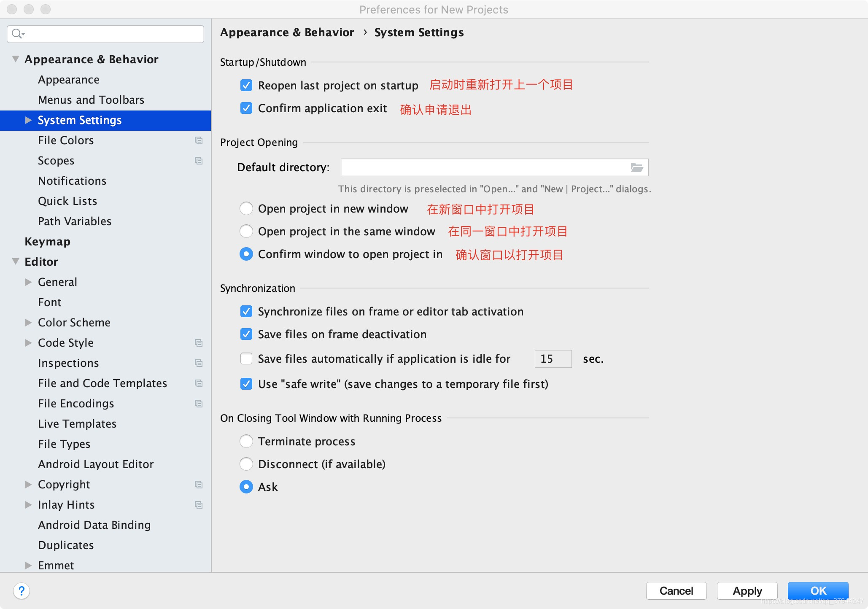868x609 pixels.
Task: Expand the Emmet node
Action: click(28, 566)
